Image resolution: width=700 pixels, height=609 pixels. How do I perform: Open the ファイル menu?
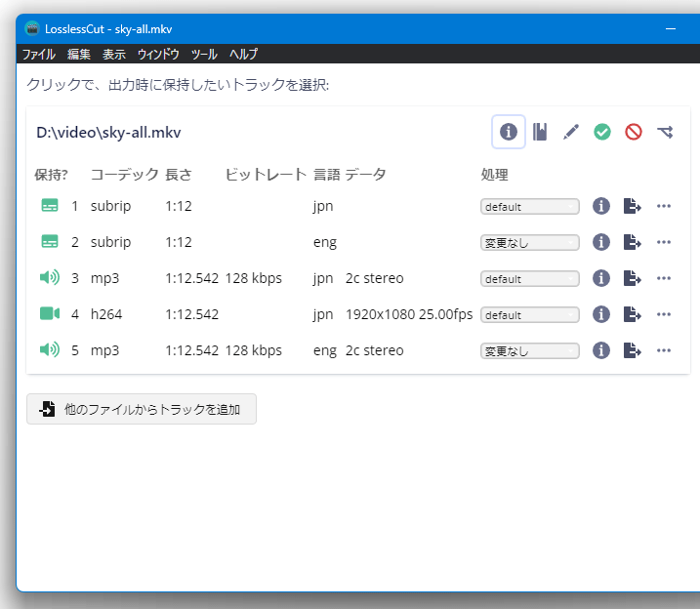tap(39, 54)
